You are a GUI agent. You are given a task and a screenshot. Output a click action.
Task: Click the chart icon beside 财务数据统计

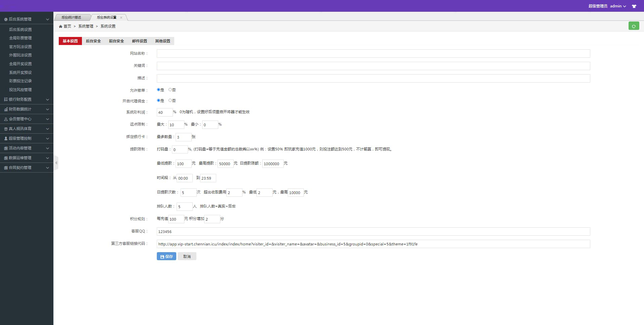click(x=6, y=109)
